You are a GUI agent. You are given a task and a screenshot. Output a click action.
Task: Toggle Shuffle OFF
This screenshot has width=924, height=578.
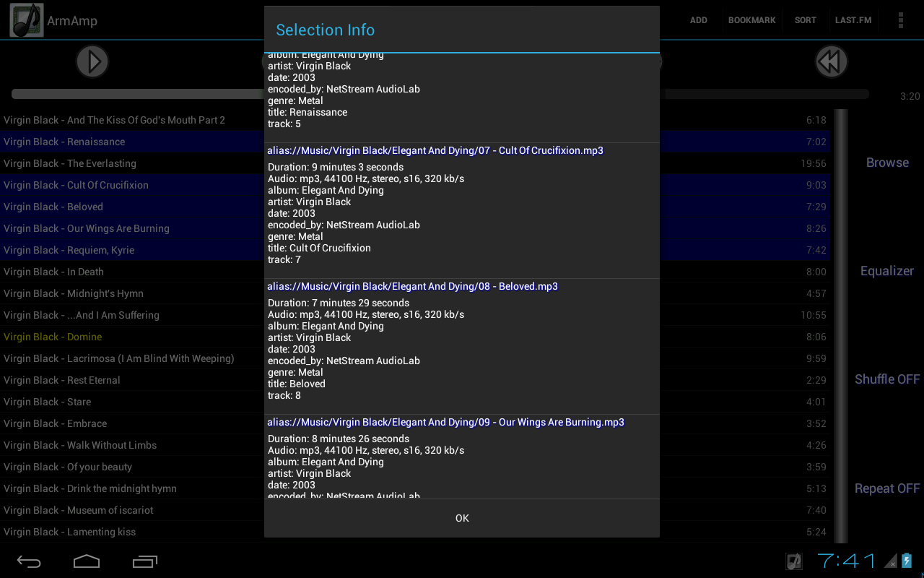887,379
